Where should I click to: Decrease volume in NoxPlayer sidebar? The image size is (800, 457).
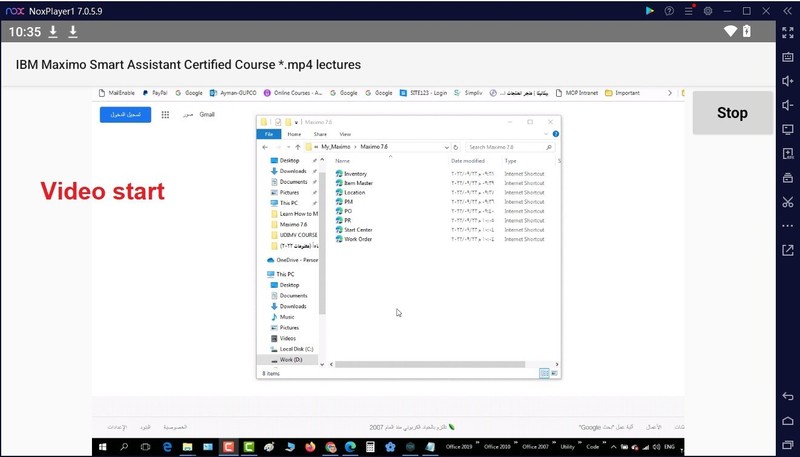(788, 105)
